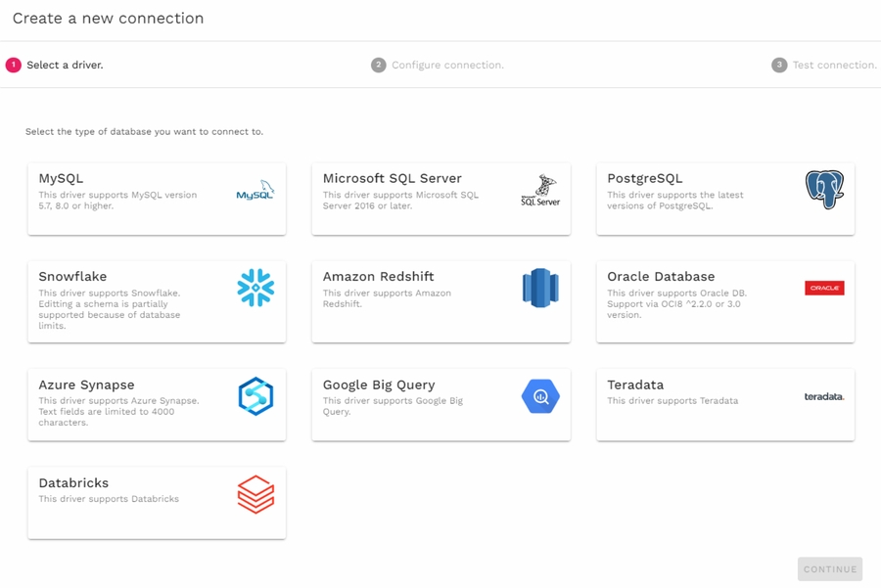Choose the Amazon Redshift blue icon
The height and width of the screenshot is (588, 881).
coord(540,289)
